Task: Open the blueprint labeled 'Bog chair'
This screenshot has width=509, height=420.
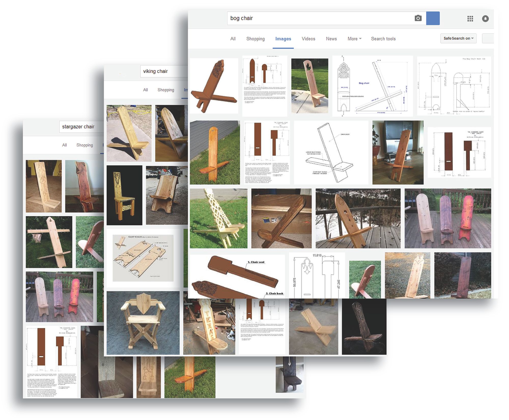Action: click(373, 86)
